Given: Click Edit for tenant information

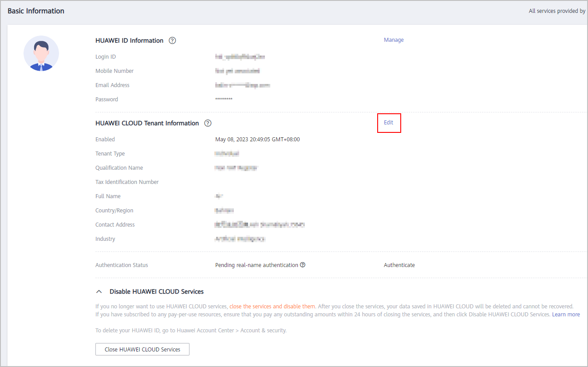Looking at the screenshot, I should [389, 123].
